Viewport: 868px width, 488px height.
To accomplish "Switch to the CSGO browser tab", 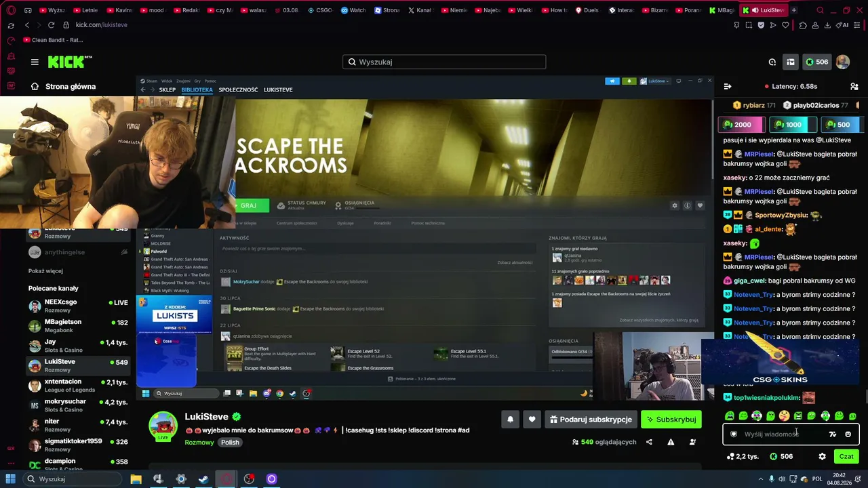I will (319, 10).
